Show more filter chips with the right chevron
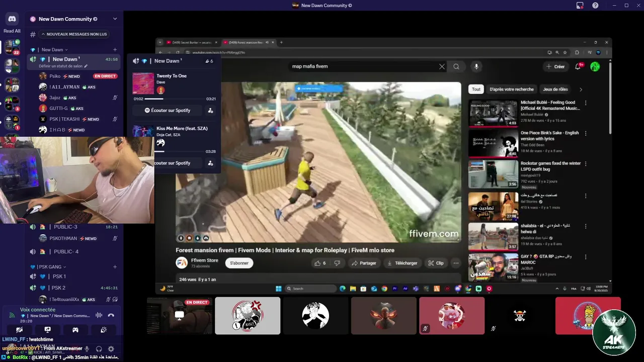Image resolution: width=644 pixels, height=362 pixels. coord(581,89)
